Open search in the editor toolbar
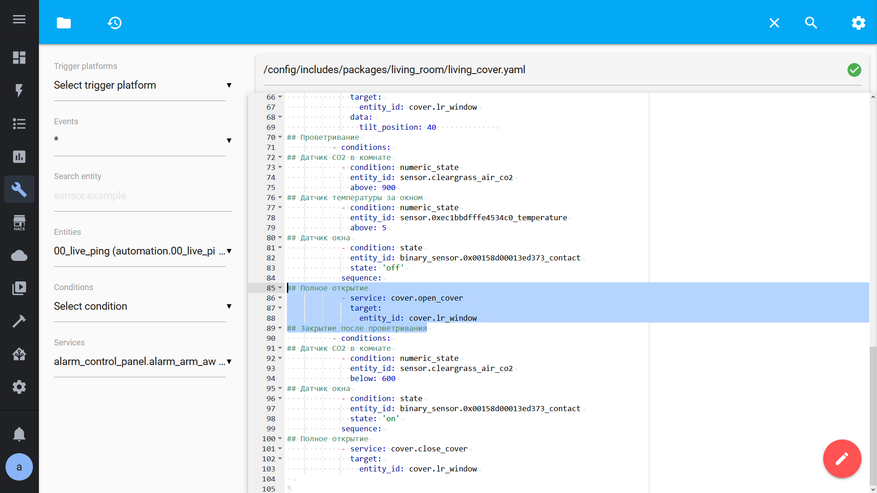The width and height of the screenshot is (877, 493). click(x=811, y=23)
